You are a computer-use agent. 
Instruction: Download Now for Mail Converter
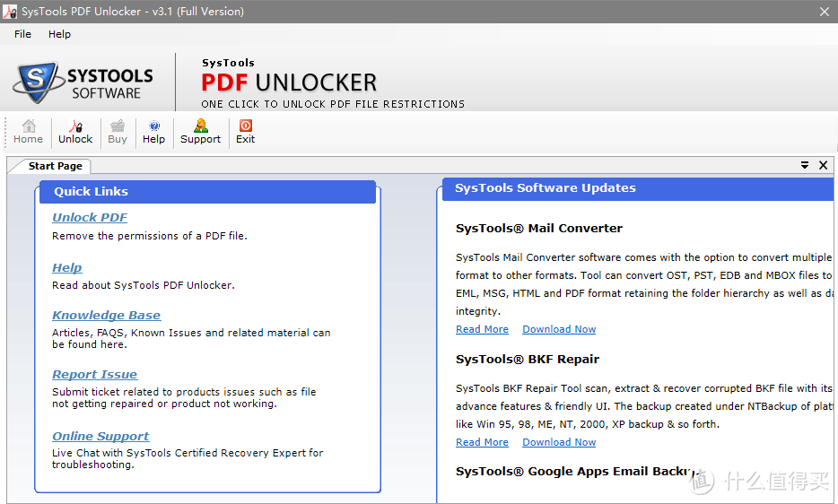(x=559, y=329)
